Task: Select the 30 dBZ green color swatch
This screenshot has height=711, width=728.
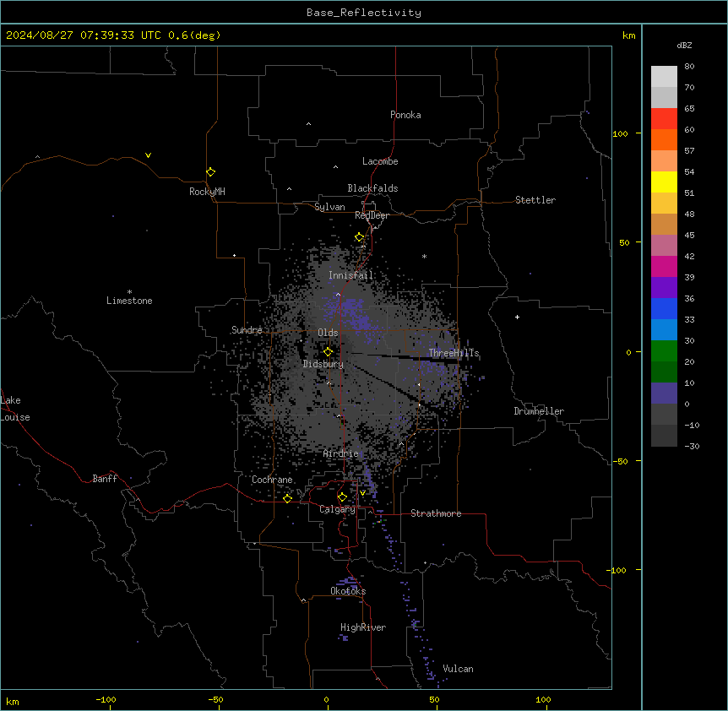Action: (664, 350)
